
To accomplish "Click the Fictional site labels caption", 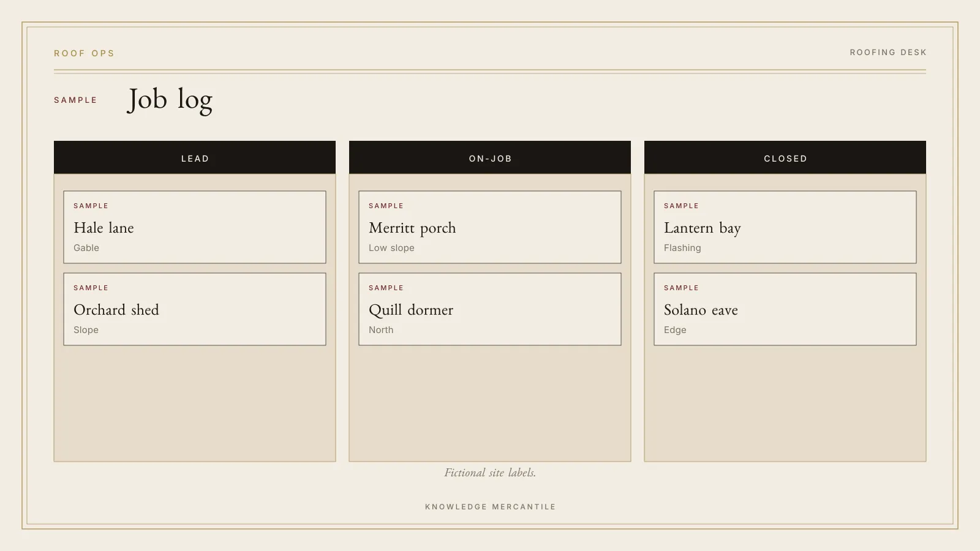I will pyautogui.click(x=490, y=473).
